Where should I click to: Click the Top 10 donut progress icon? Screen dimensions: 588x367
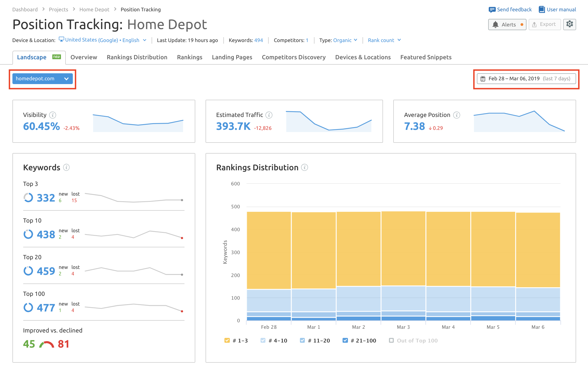pos(28,234)
